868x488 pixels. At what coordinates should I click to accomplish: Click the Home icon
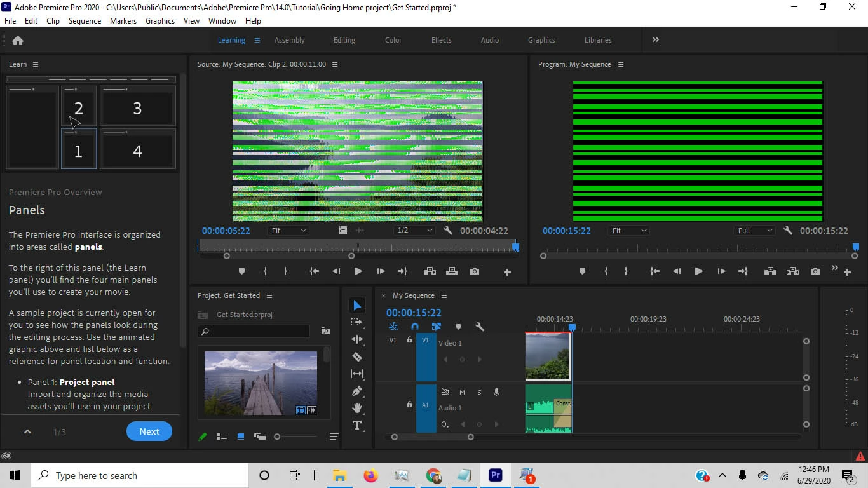point(18,40)
